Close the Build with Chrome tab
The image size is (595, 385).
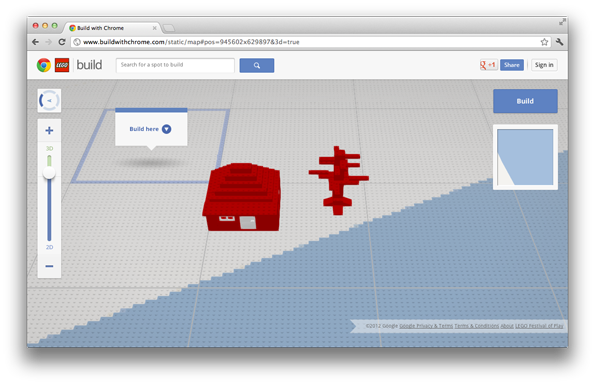[x=154, y=28]
